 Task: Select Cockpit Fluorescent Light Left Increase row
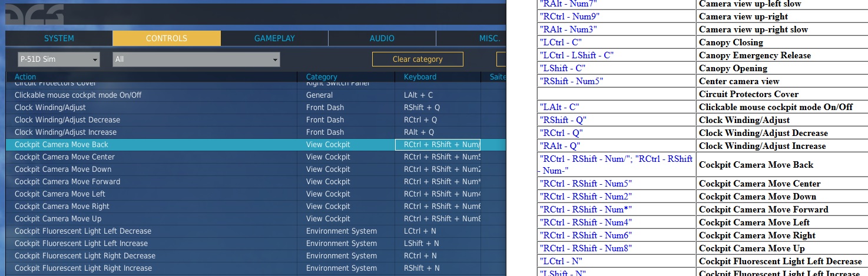tap(256, 243)
